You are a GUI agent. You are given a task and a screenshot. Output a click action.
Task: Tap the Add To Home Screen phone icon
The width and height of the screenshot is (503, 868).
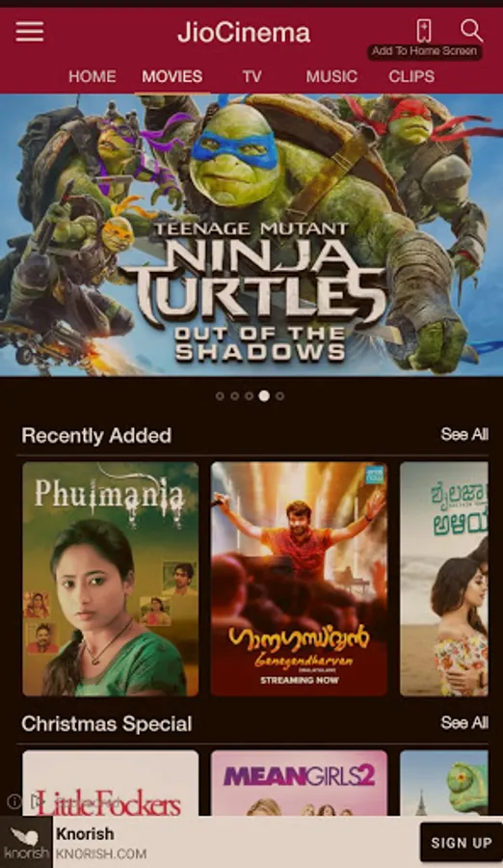click(424, 31)
